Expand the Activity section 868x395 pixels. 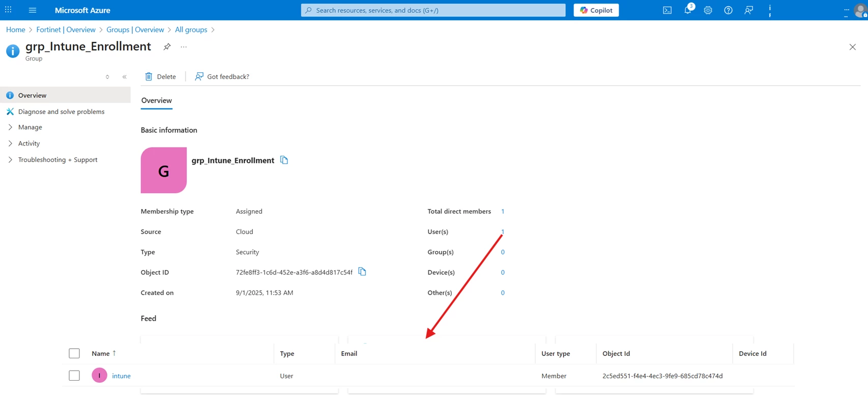(x=28, y=144)
